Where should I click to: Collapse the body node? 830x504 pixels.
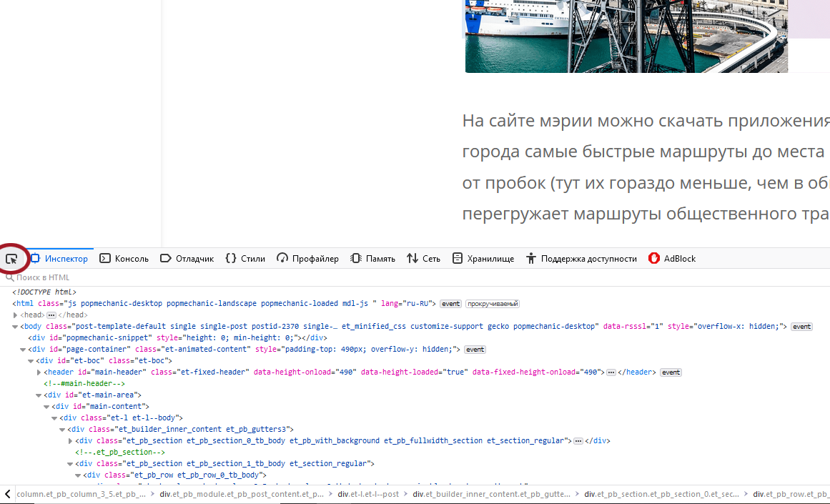tap(16, 327)
